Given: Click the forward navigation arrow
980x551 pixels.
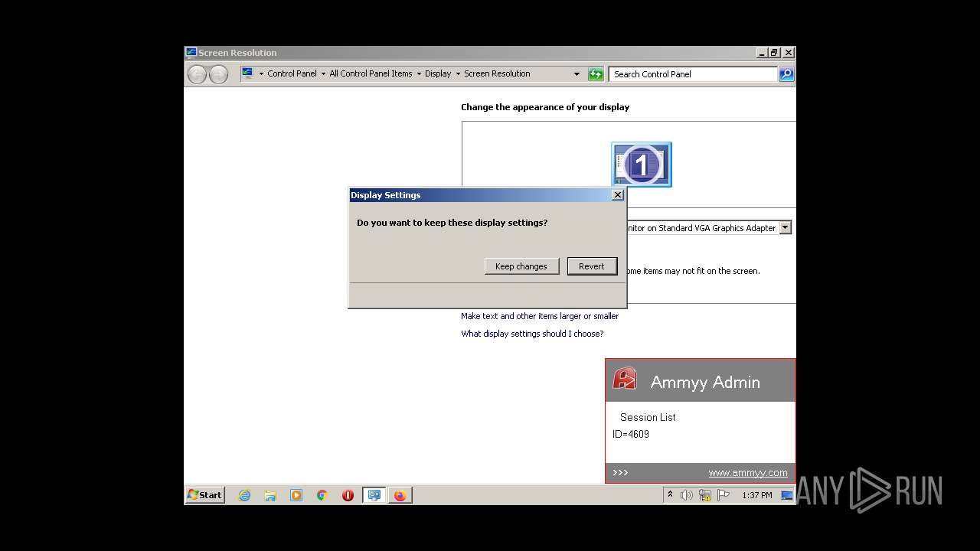Looking at the screenshot, I should (x=219, y=74).
